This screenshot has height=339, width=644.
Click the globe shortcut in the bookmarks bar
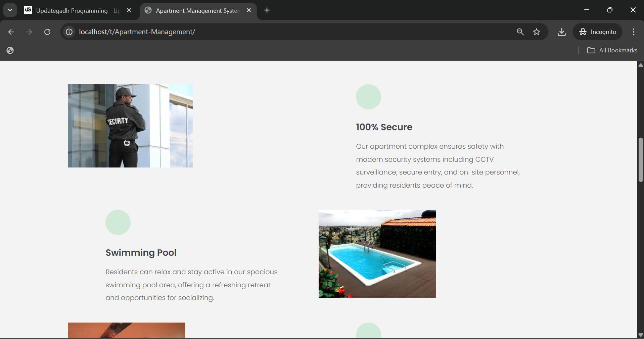(10, 50)
